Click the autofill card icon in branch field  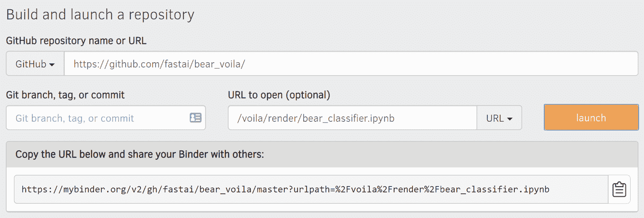(195, 118)
